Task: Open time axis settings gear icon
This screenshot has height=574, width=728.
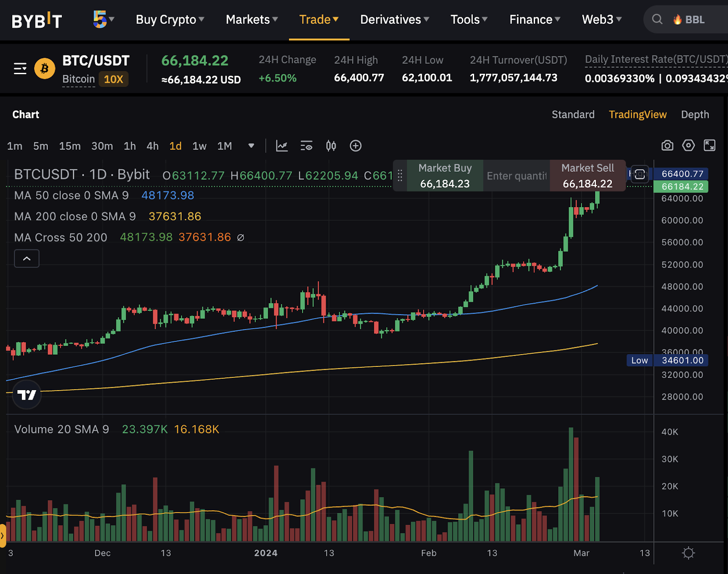Action: click(x=688, y=553)
